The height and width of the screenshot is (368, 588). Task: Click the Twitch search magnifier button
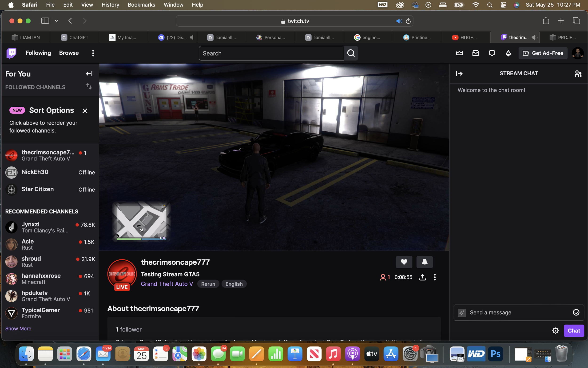[x=351, y=53]
